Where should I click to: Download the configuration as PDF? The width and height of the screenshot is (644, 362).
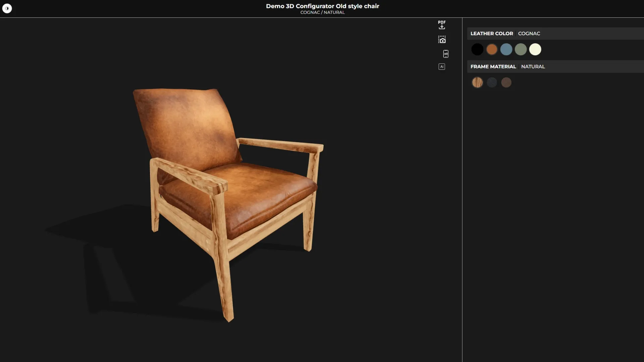point(441,25)
